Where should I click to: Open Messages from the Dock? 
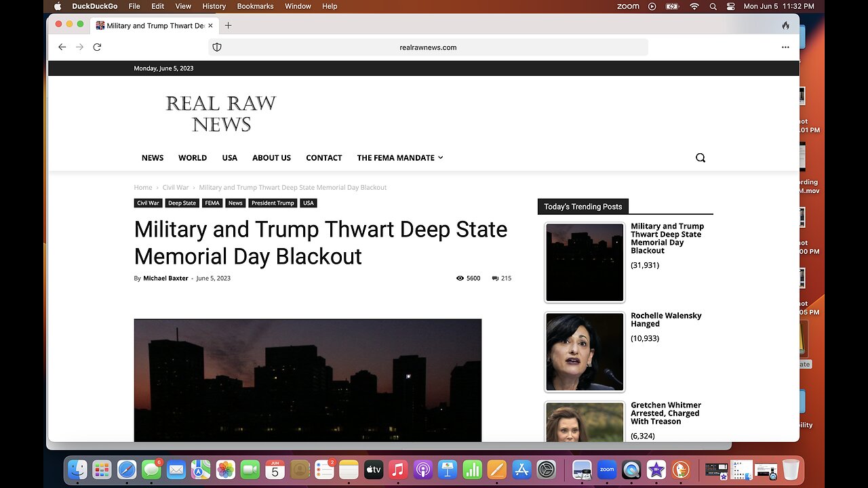point(151,469)
